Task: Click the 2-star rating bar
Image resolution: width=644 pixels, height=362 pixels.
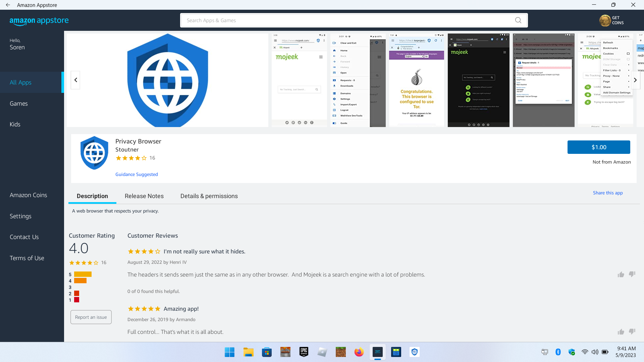Action: click(76, 293)
